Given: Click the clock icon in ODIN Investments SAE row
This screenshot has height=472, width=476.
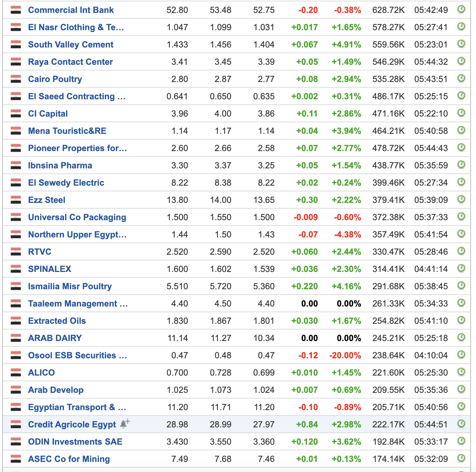Looking at the screenshot, I should pyautogui.click(x=461, y=441).
